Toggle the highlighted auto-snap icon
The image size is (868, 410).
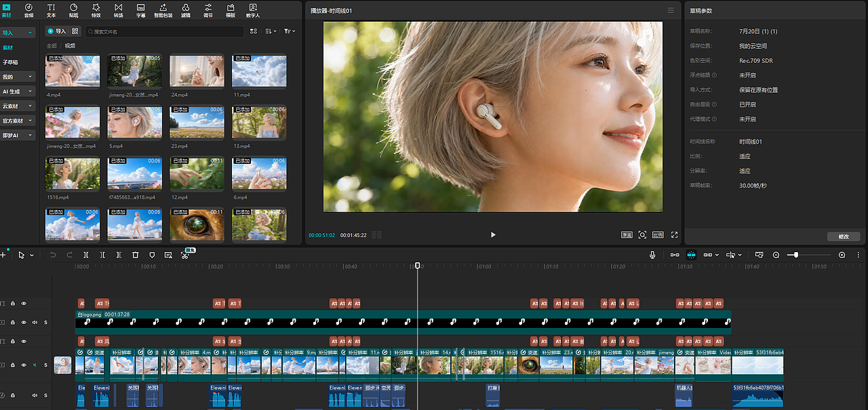pos(691,255)
